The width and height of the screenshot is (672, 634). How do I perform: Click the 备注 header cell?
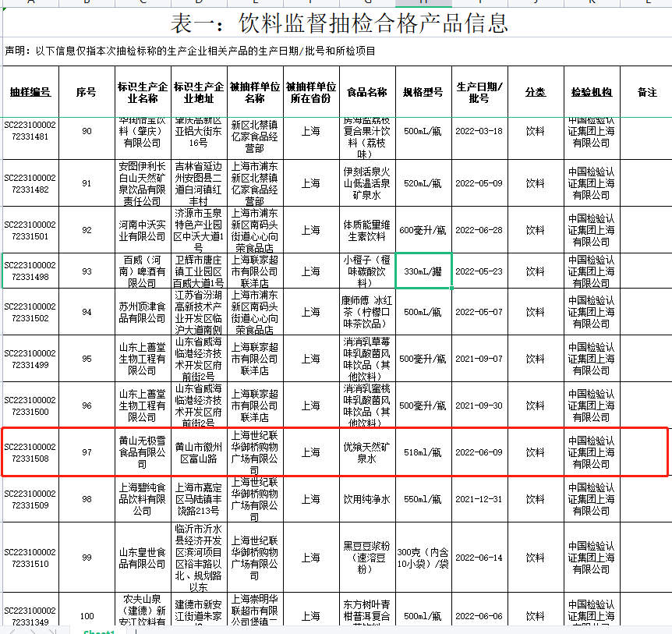646,92
